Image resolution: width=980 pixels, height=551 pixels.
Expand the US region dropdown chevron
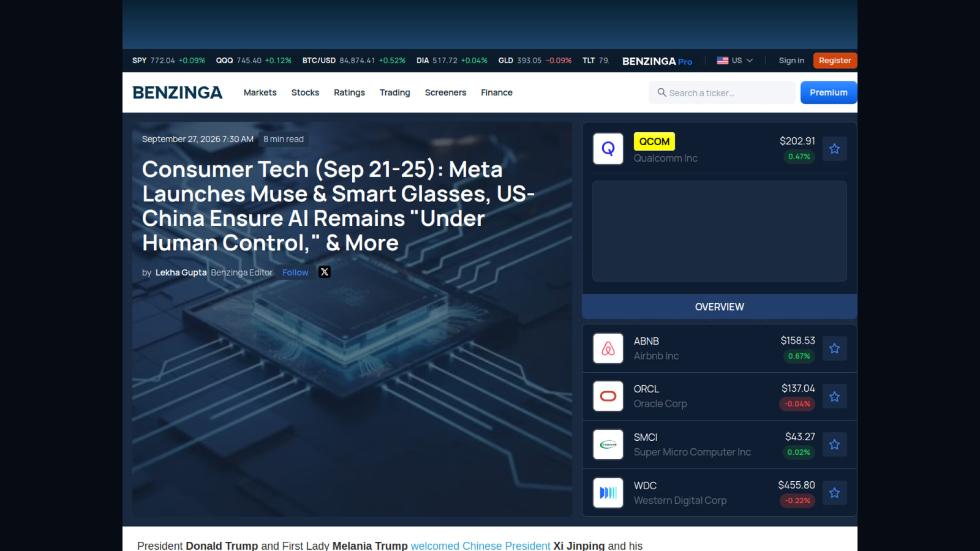[x=750, y=61]
